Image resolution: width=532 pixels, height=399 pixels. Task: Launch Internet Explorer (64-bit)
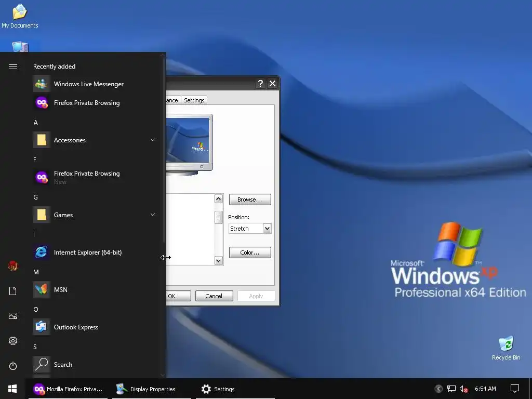click(x=95, y=252)
